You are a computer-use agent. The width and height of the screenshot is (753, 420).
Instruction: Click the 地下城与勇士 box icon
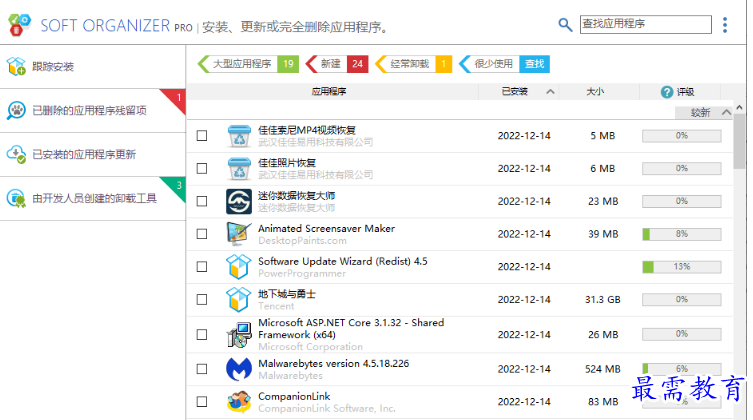coord(239,299)
